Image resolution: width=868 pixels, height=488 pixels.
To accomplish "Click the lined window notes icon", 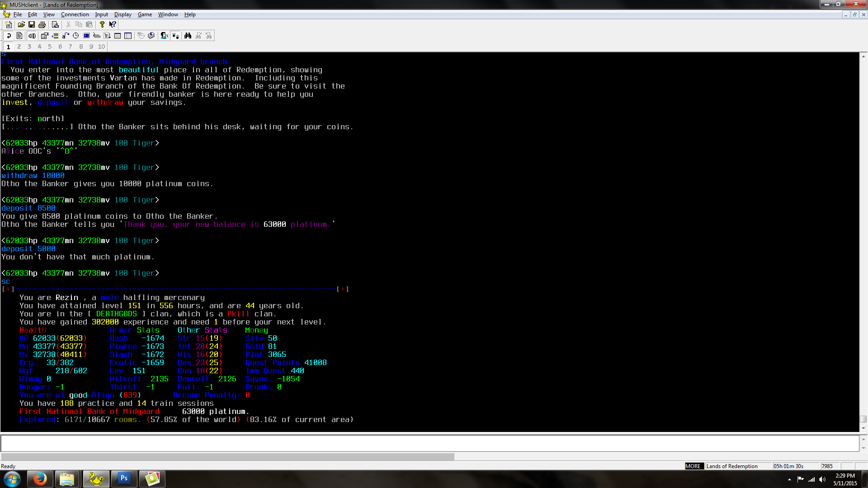I will point(118,36).
